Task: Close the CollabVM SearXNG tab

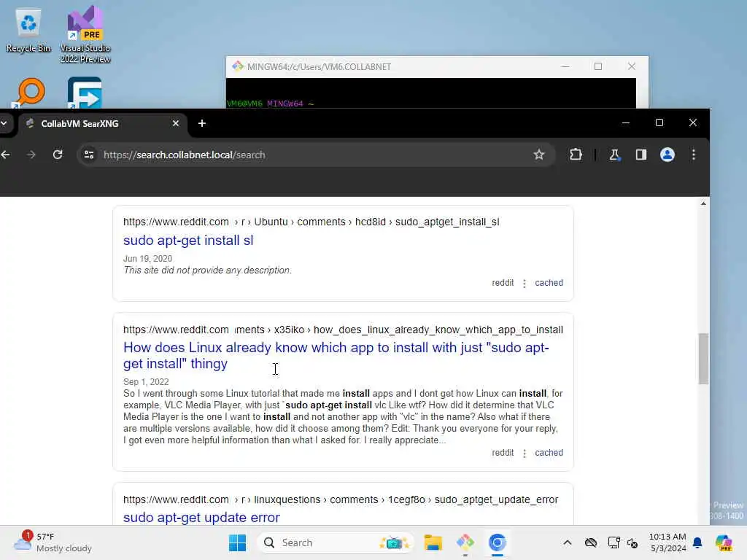Action: click(x=176, y=123)
